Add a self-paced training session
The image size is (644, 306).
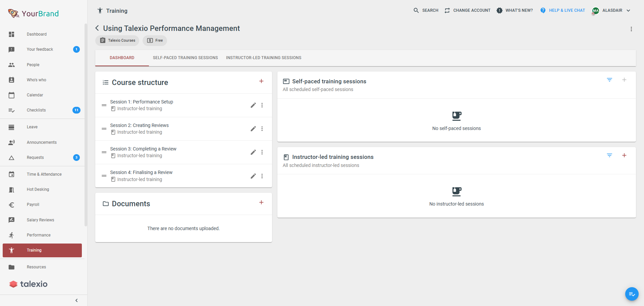[x=624, y=80]
